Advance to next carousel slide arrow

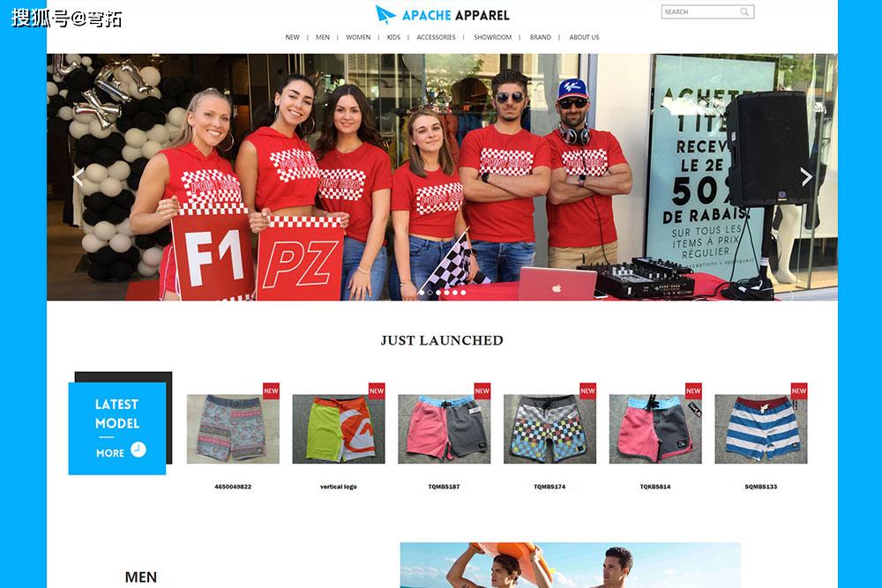[x=806, y=177]
